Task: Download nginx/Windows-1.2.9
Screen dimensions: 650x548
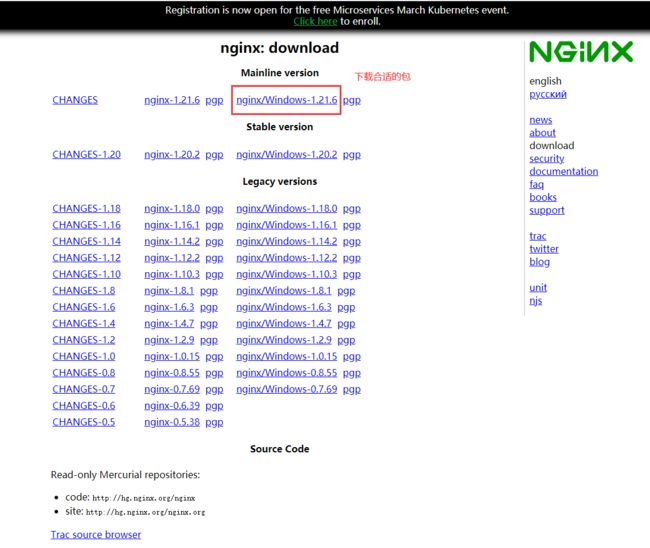Action: (284, 339)
